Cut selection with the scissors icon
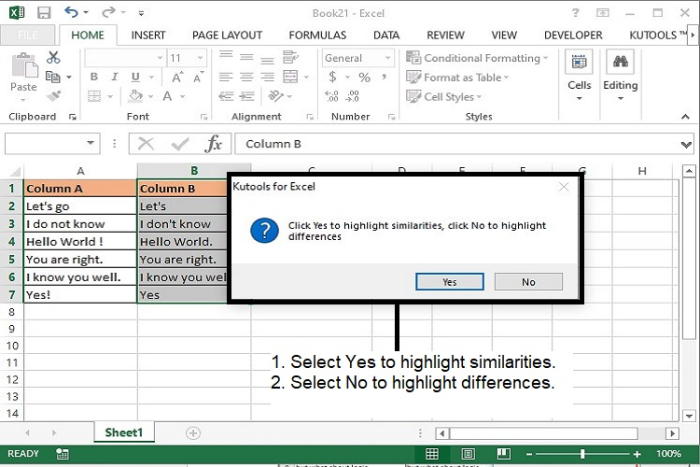Screen dimensions: 700x467 point(54,57)
